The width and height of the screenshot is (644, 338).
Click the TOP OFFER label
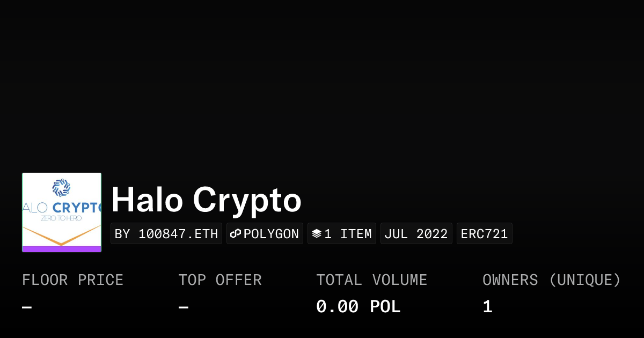219,280
